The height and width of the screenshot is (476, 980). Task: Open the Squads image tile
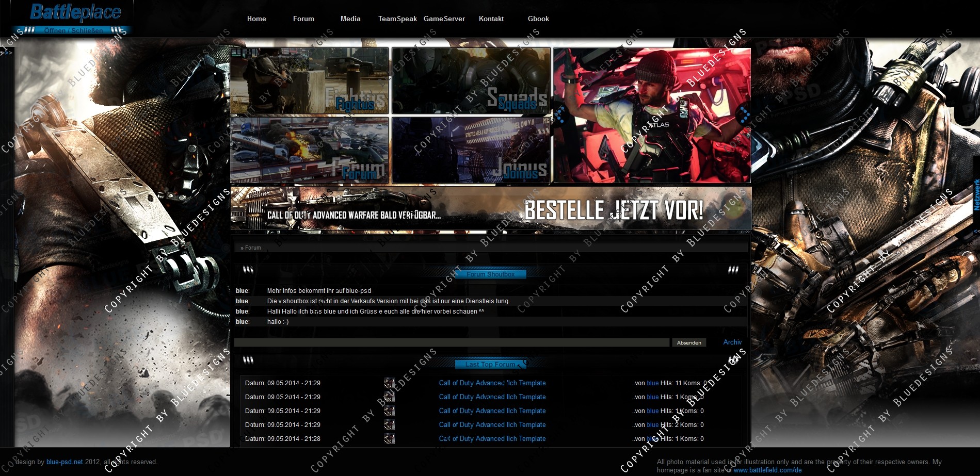tap(471, 81)
